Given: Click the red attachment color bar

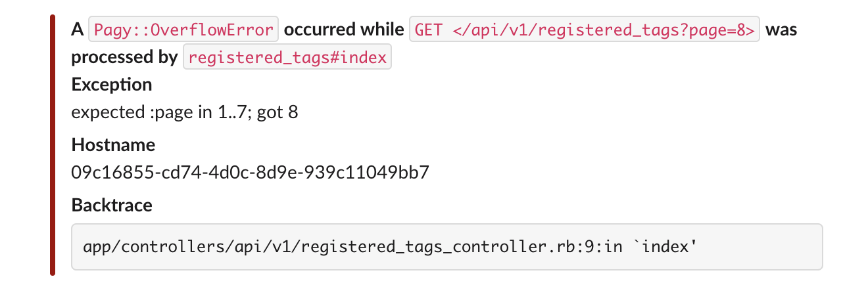Looking at the screenshot, I should click(53, 144).
